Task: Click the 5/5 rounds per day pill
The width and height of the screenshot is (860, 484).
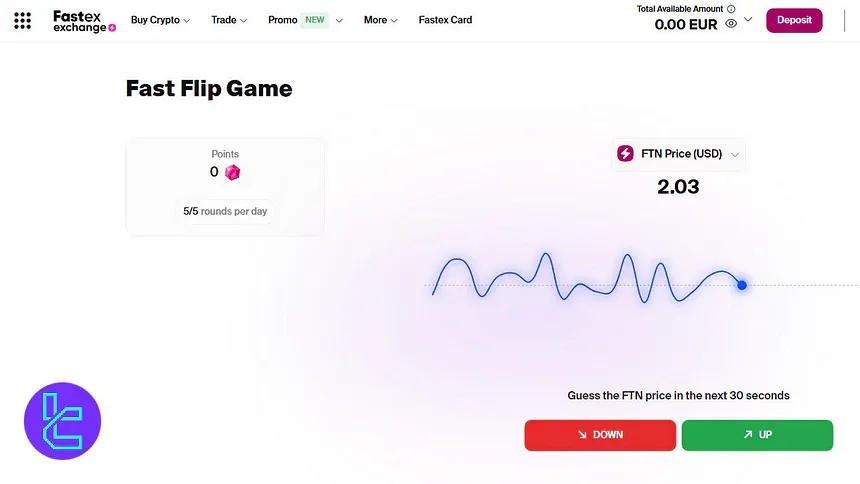Action: click(x=225, y=212)
